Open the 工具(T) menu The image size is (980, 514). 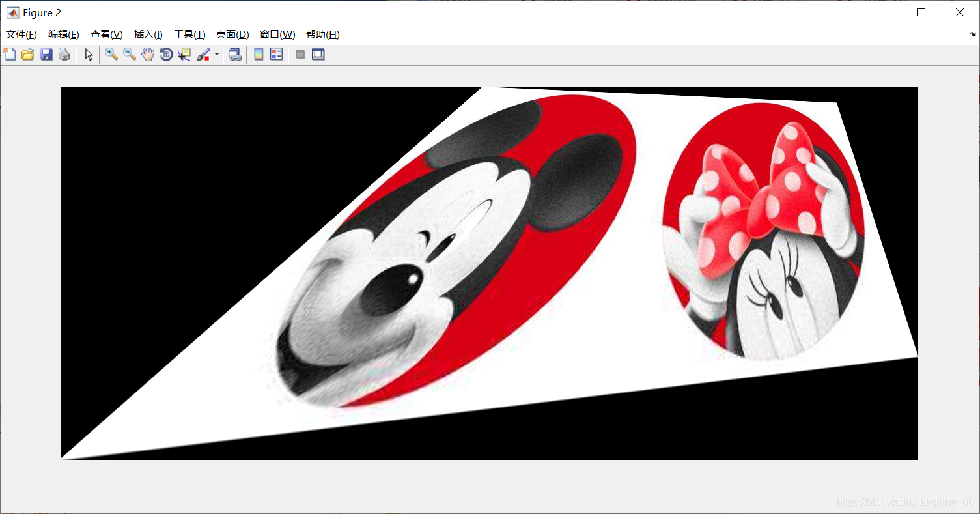pyautogui.click(x=189, y=35)
